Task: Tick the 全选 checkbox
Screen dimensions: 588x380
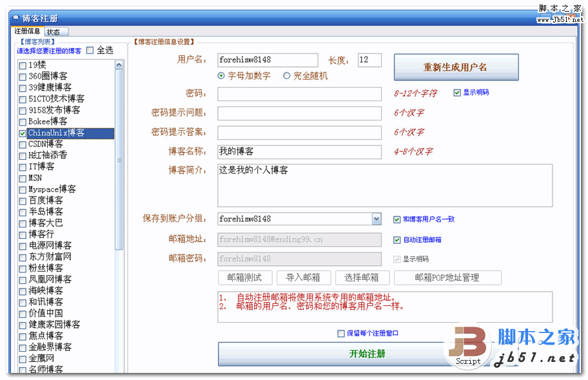Action: [x=90, y=50]
